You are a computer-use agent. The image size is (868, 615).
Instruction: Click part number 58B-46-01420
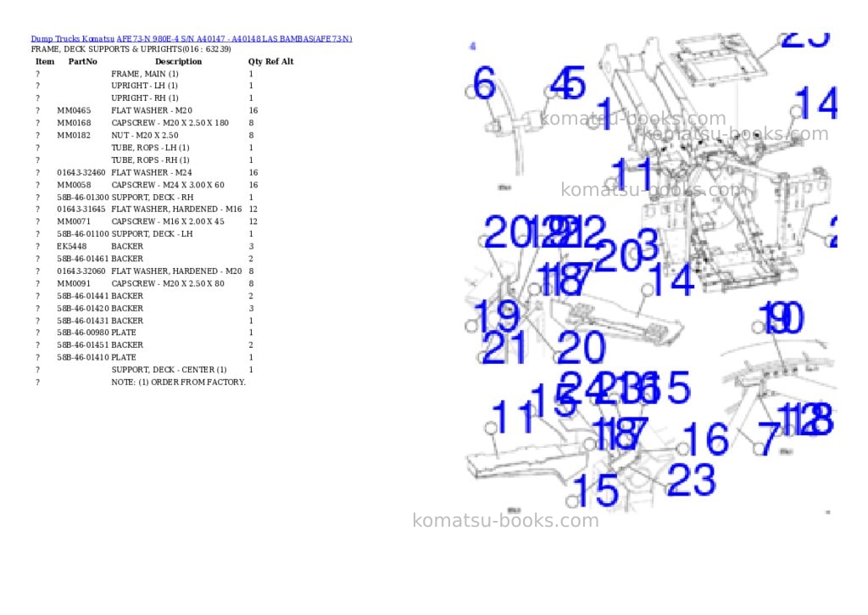83,309
